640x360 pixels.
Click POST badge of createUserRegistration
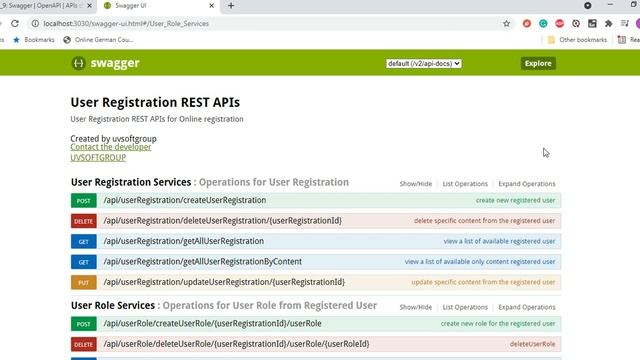(x=84, y=201)
